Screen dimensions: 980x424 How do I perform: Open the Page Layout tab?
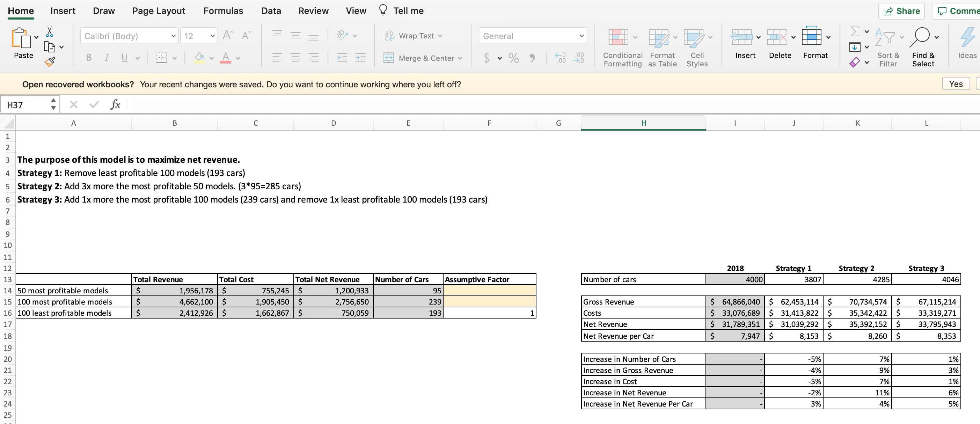coord(158,11)
